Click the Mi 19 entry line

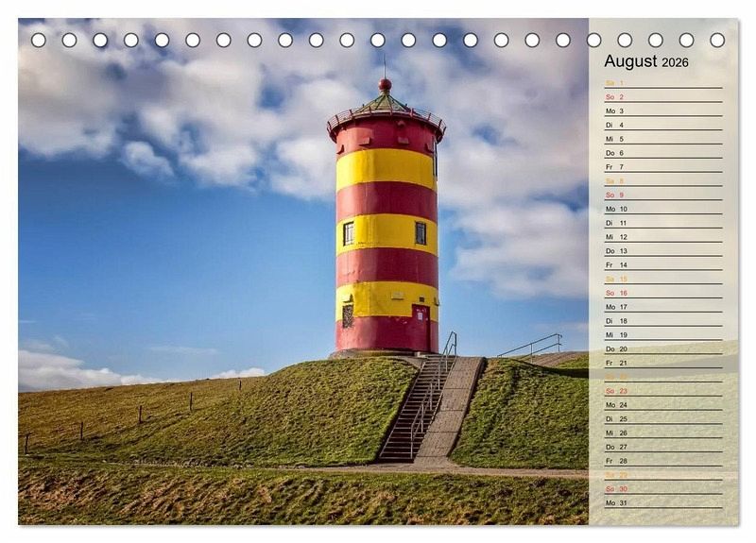pyautogui.click(x=662, y=334)
